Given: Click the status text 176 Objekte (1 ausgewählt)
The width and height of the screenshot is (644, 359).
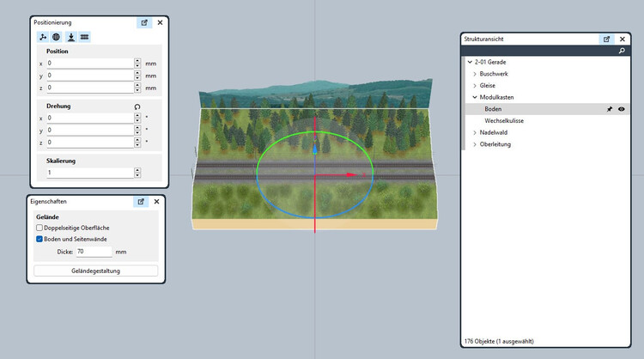Looking at the screenshot, I should coord(499,341).
